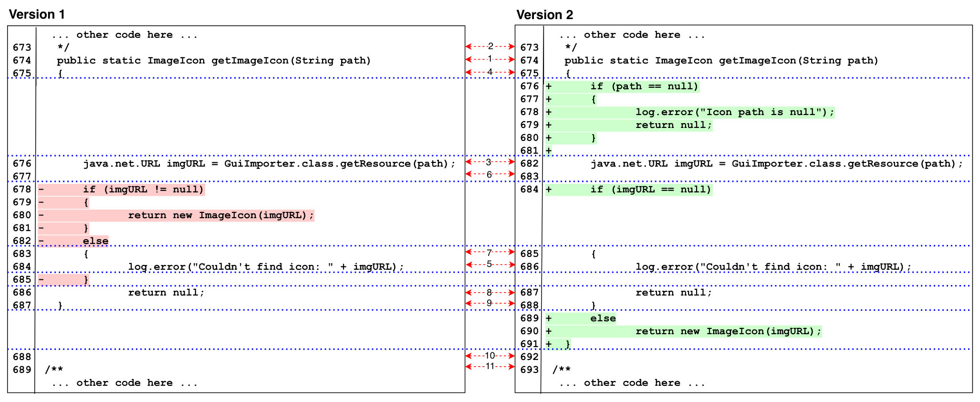Viewport: 980px width, 402px height.
Task: Select the removed else line 682
Action: coord(73,241)
